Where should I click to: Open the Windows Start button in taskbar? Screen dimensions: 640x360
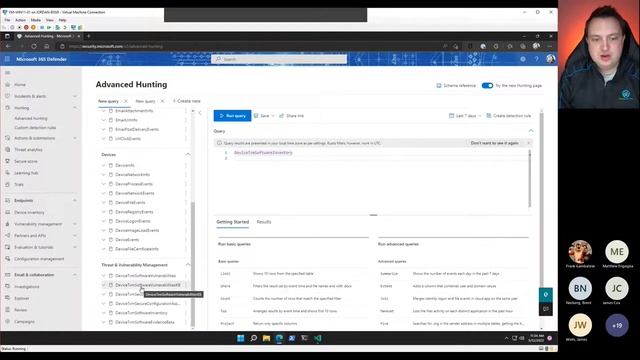[240, 338]
